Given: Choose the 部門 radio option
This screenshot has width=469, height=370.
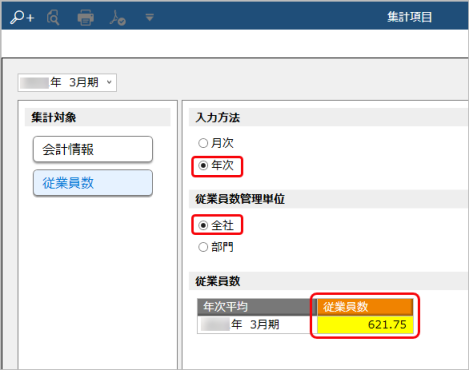Looking at the screenshot, I should (216, 247).
